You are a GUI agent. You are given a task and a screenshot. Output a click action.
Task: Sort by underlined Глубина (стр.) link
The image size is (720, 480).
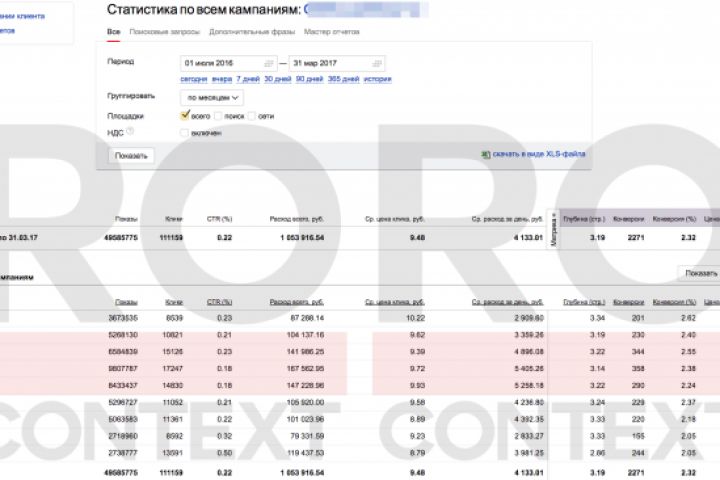pyautogui.click(x=584, y=302)
